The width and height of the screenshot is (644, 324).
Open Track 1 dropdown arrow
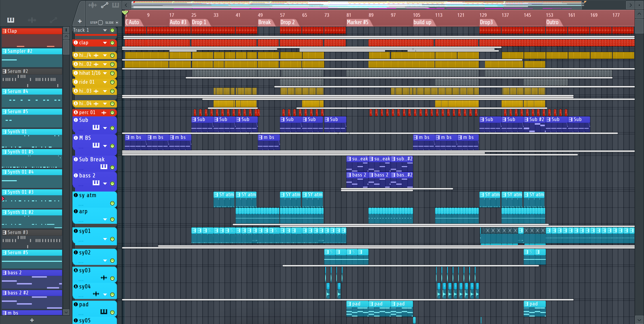click(x=105, y=30)
